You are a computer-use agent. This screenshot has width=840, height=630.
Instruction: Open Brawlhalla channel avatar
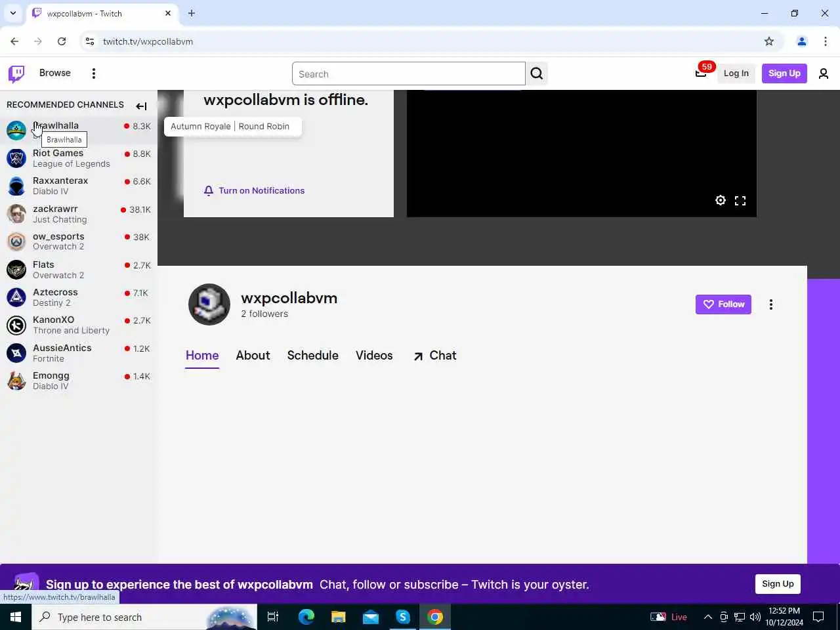pyautogui.click(x=16, y=130)
